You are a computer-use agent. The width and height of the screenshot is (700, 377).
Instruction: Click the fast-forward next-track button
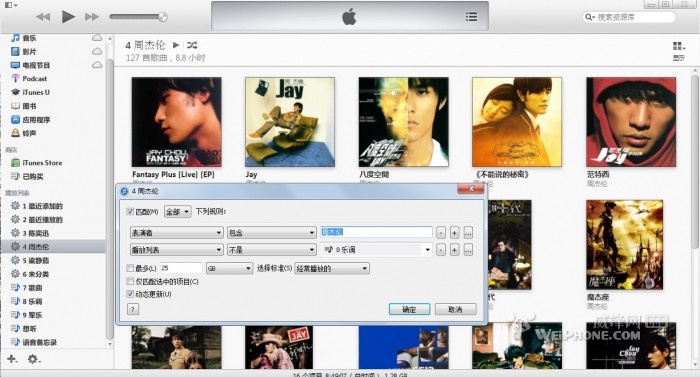pos(92,17)
